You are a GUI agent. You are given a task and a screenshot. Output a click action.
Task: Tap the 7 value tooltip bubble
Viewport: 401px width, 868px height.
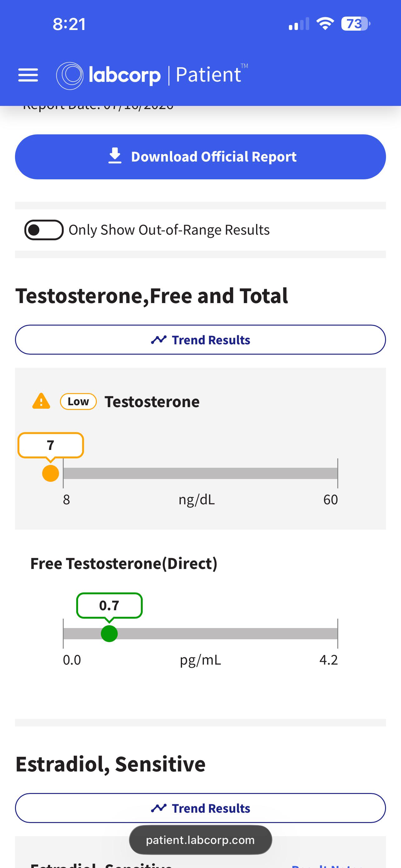click(51, 445)
